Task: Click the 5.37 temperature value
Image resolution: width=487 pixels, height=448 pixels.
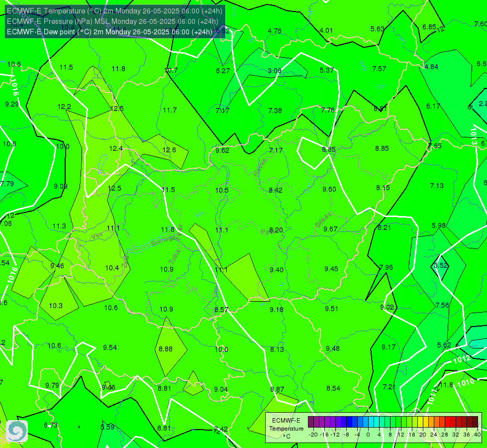Action: [327, 70]
